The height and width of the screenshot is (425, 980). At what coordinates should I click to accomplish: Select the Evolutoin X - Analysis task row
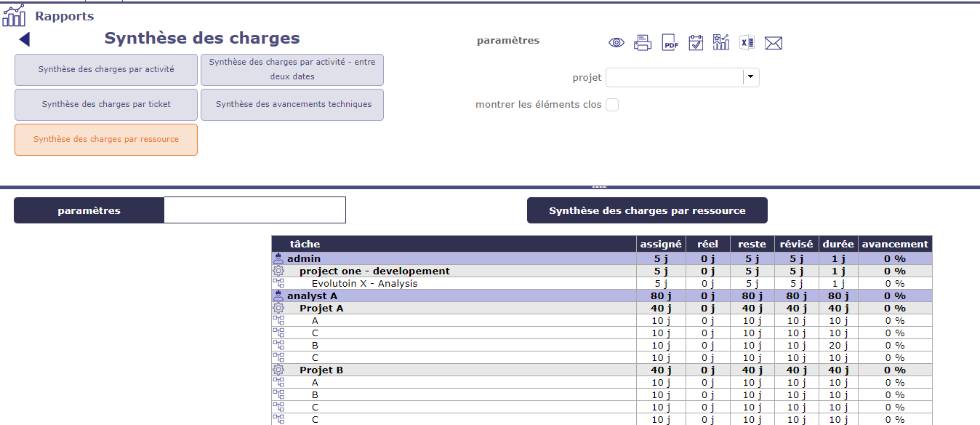[601, 283]
